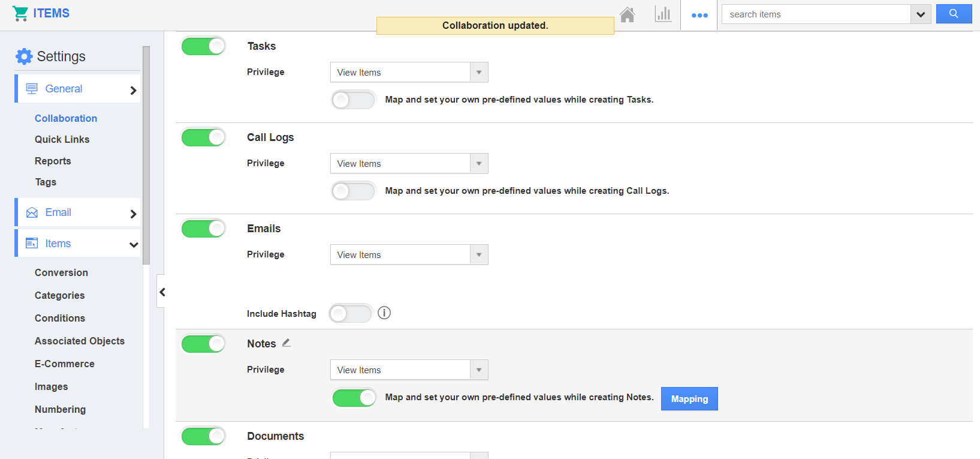980x459 pixels.
Task: Click the blue Mapping button
Action: 689,399
